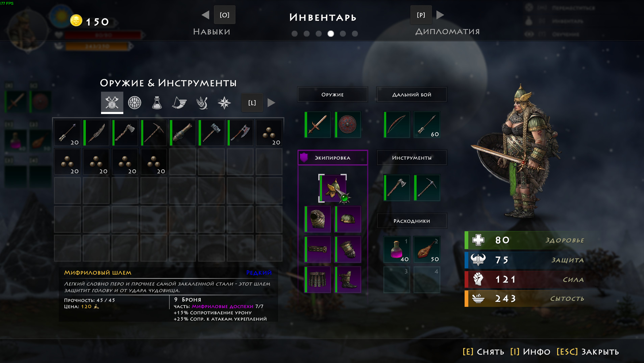Open the shield armor category icon
Screen dimensions: 644x363
click(x=134, y=103)
